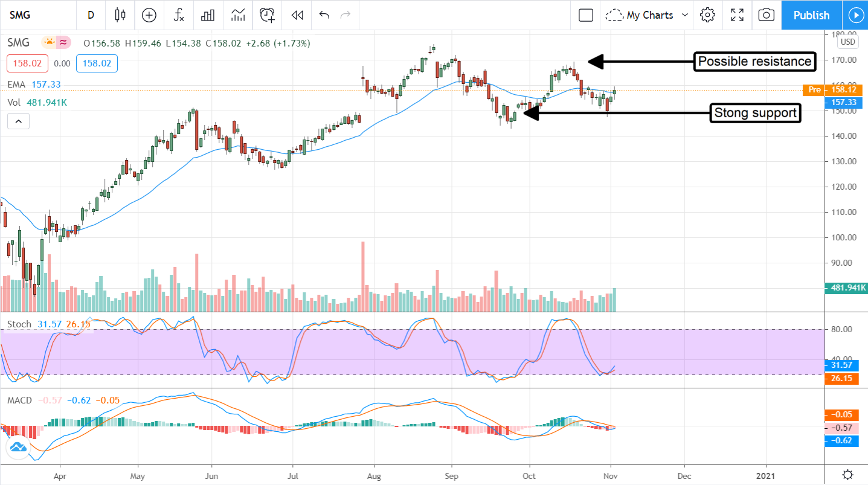Open the fx Indicators menu

pyautogui.click(x=179, y=15)
